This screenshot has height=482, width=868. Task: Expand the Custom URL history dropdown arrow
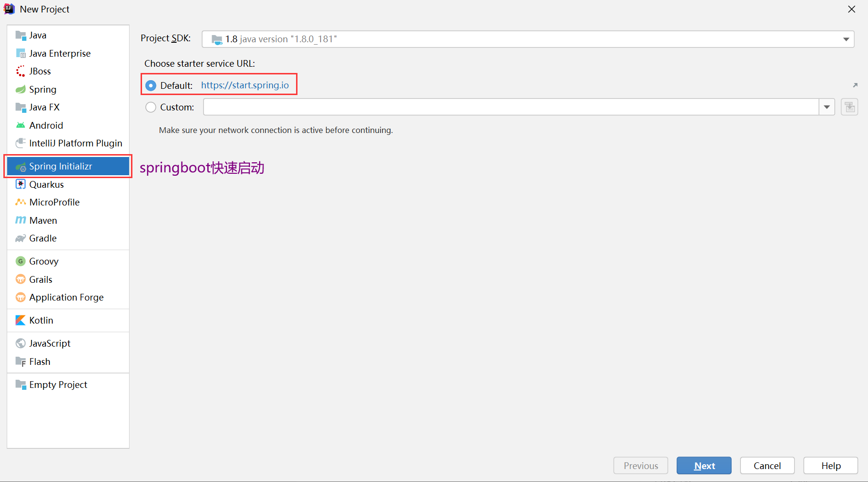click(x=827, y=107)
